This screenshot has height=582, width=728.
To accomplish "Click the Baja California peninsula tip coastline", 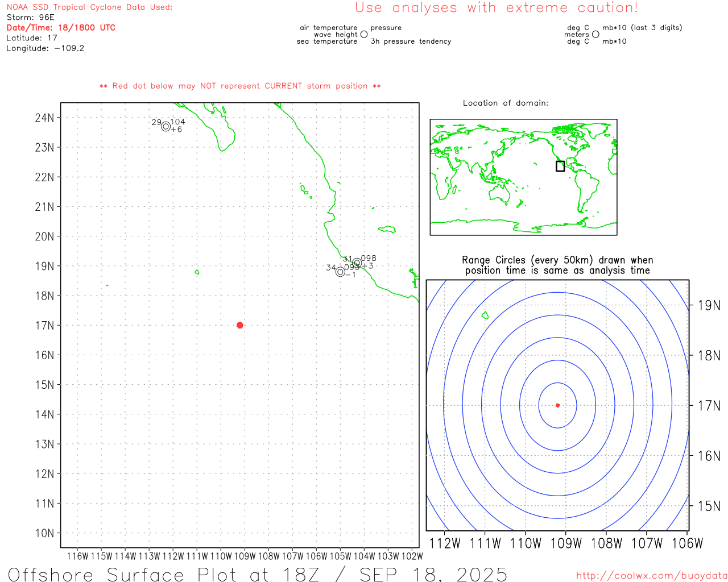I will (x=222, y=150).
